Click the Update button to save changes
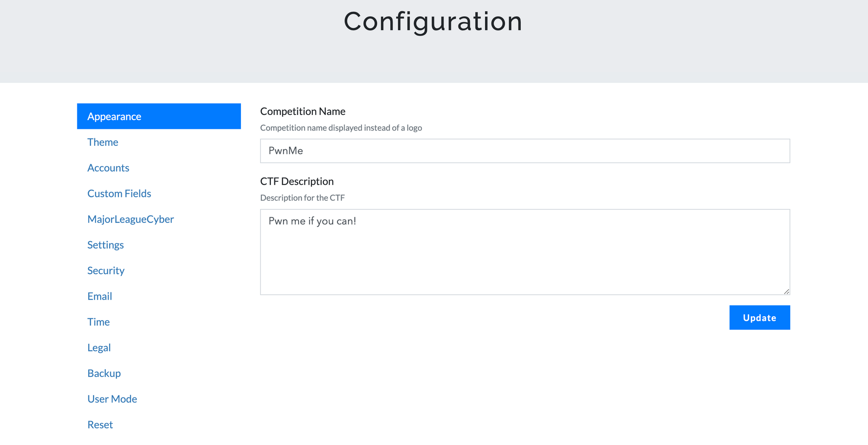This screenshot has height=445, width=868. point(759,317)
